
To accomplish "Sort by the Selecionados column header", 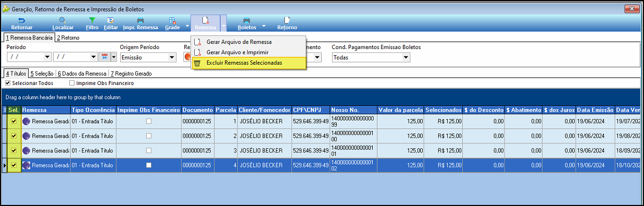I will 444,110.
